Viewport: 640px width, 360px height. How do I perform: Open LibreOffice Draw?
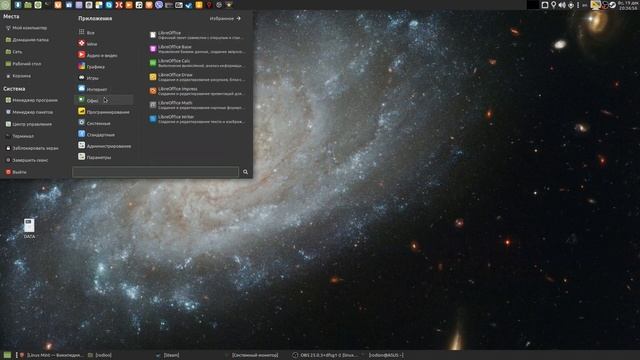(x=198, y=77)
